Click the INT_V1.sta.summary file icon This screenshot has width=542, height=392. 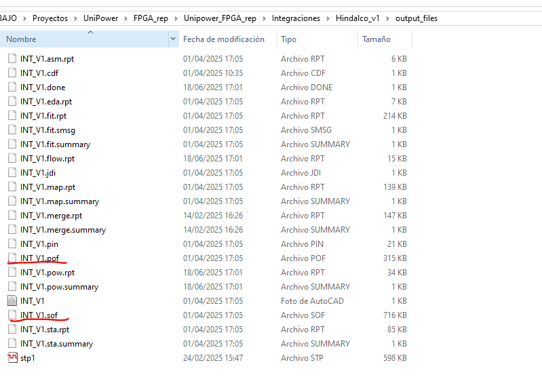[12, 344]
